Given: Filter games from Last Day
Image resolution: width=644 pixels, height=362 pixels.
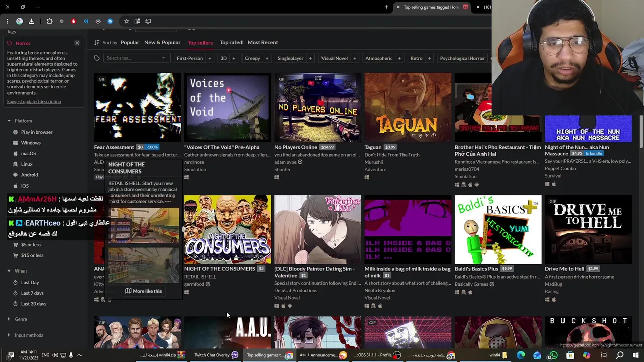Looking at the screenshot, I should [30, 282].
